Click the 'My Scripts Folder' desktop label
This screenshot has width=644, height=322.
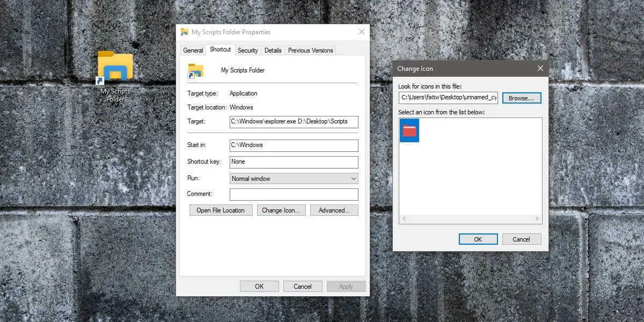[115, 95]
